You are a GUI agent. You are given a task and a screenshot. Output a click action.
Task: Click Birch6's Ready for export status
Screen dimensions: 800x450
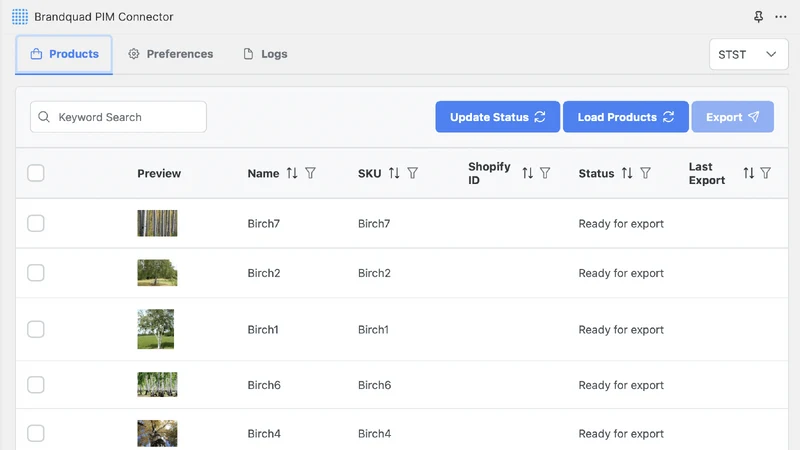621,385
